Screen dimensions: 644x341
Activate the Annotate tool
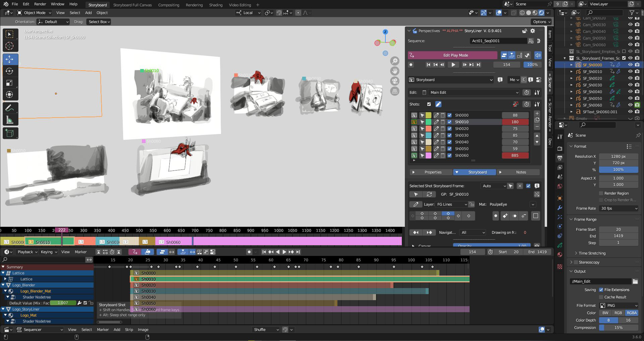click(10, 108)
